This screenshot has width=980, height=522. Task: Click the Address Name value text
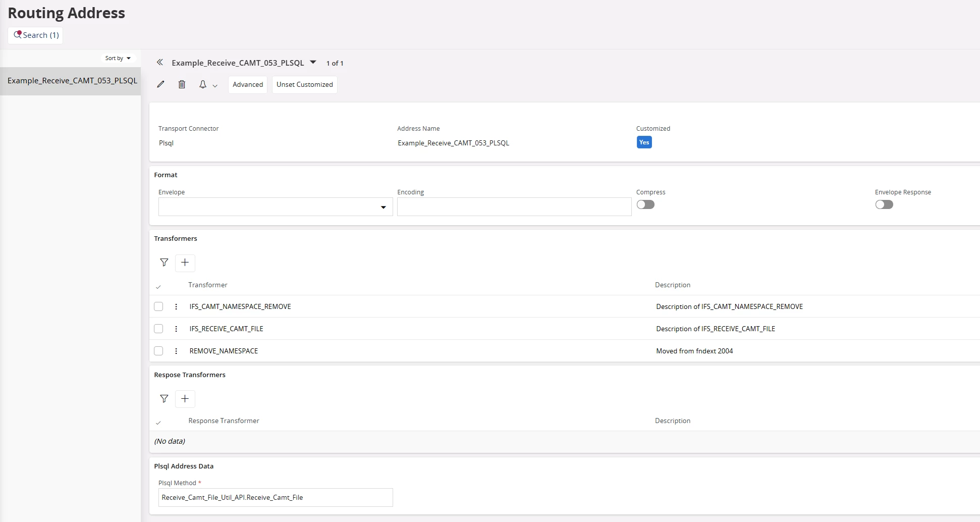(x=454, y=143)
